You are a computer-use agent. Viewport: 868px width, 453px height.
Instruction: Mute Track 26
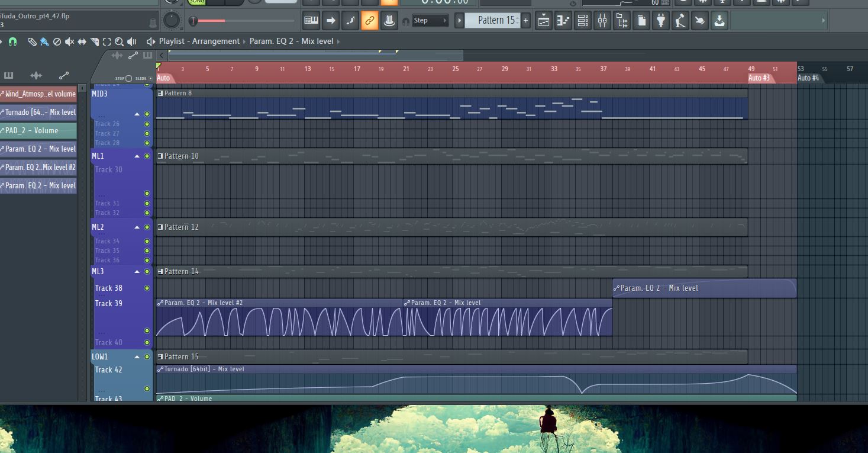click(x=147, y=124)
